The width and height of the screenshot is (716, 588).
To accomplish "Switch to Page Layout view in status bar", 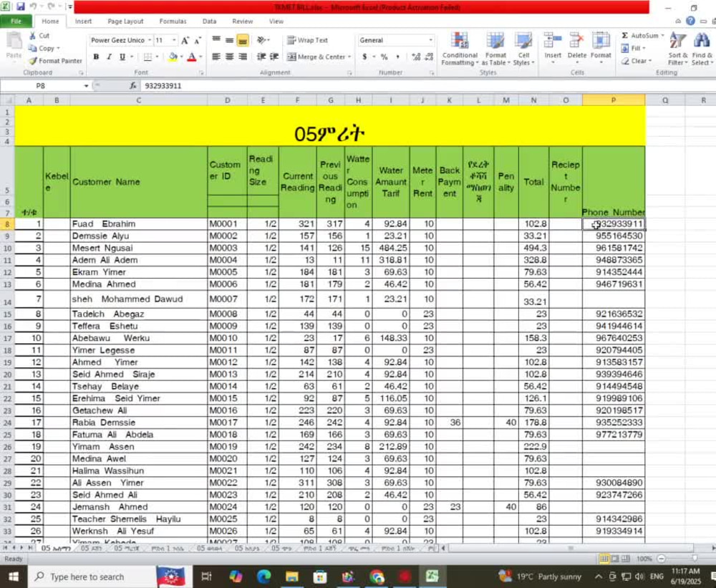I will click(x=614, y=559).
